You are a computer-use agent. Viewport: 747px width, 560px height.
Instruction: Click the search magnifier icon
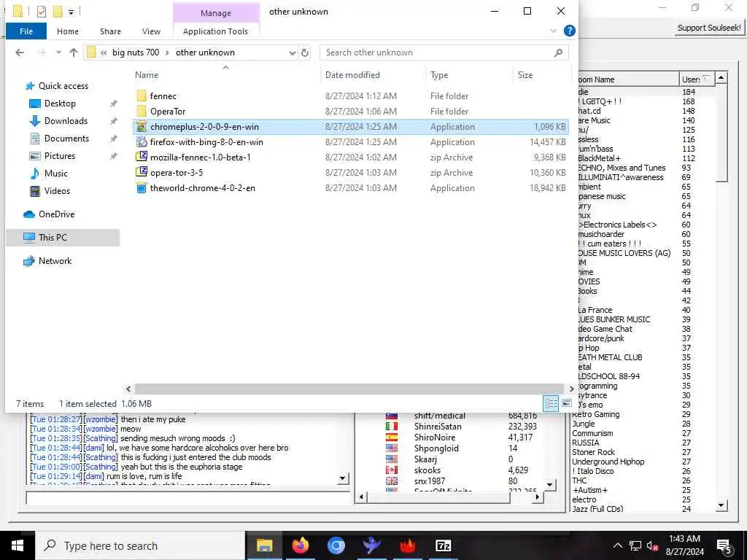click(558, 52)
